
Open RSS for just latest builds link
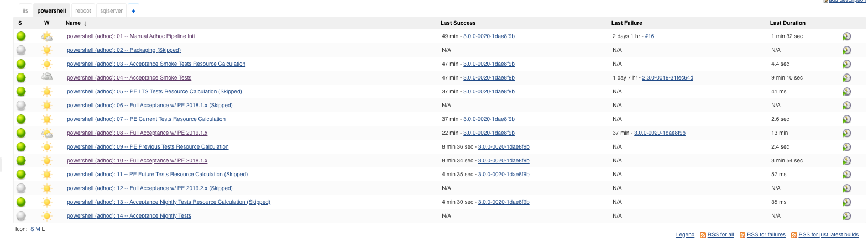[x=828, y=235]
